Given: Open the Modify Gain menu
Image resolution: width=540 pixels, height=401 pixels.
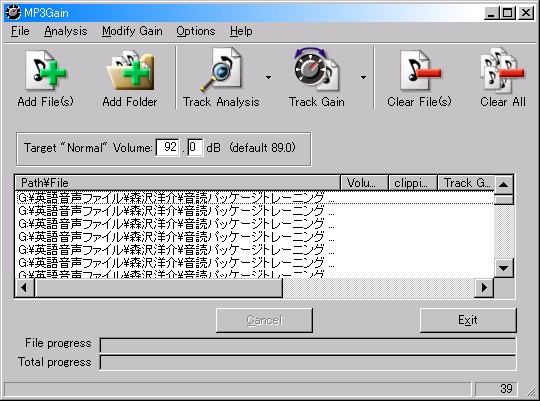Looking at the screenshot, I should pyautogui.click(x=132, y=31).
